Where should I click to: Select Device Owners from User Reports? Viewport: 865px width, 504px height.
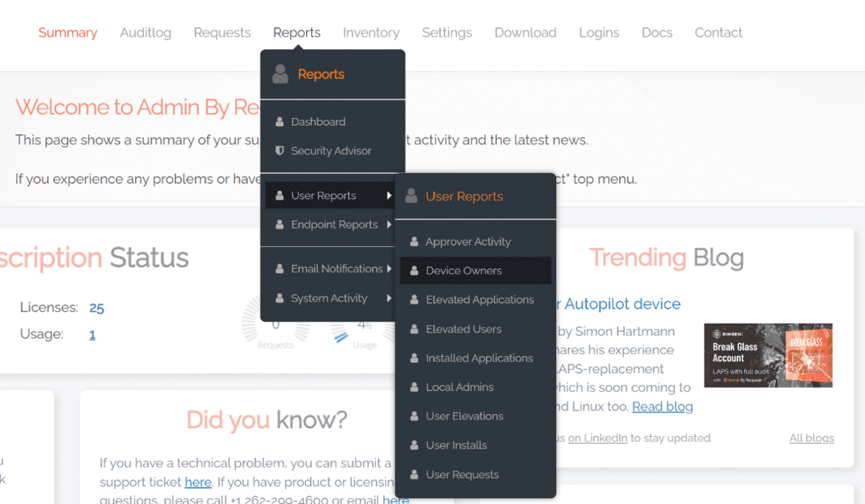[463, 271]
